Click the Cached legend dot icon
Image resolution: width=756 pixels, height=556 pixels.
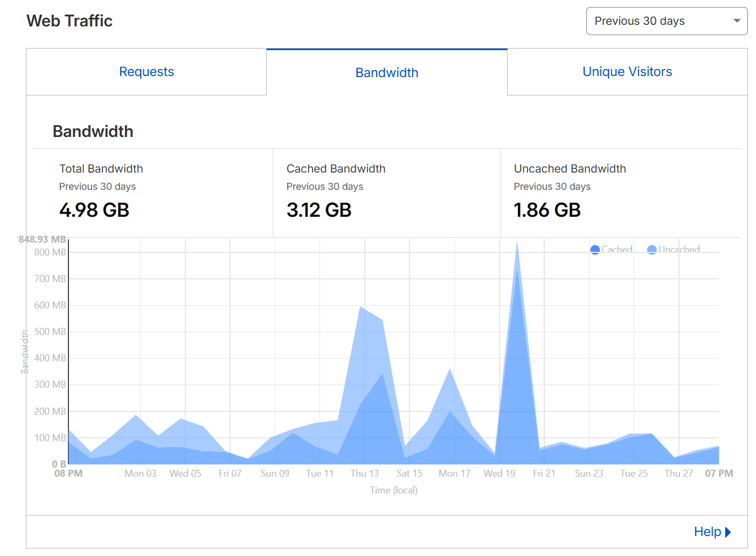pos(595,249)
